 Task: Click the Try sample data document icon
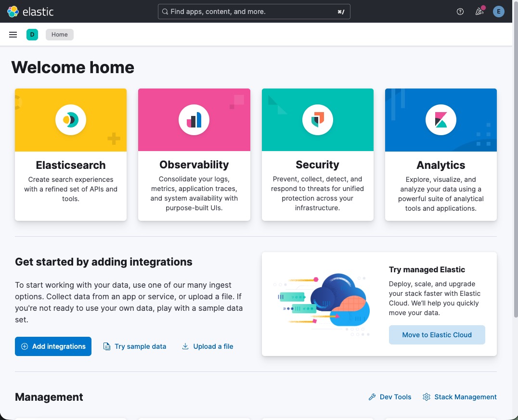point(107,346)
